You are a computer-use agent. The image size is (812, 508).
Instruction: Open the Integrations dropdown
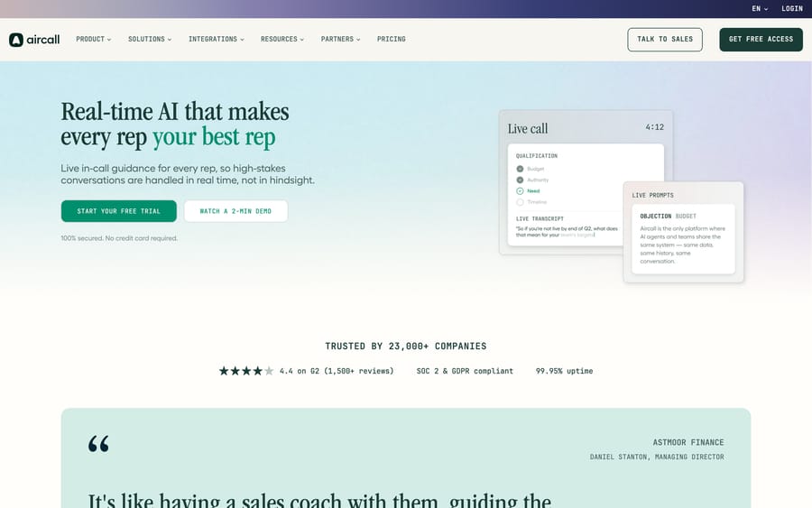(216, 40)
